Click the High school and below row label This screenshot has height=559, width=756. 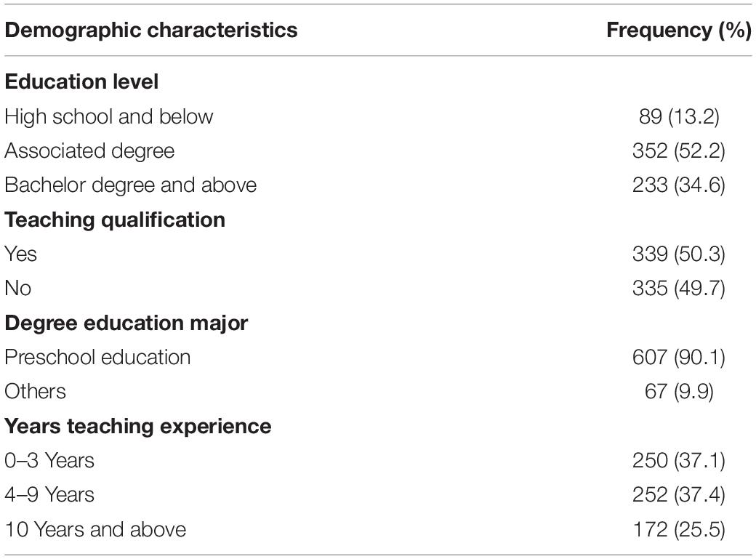109,117
